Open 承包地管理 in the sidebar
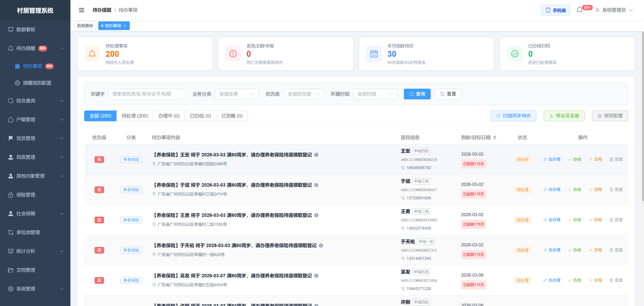644x306 pixels. [35, 232]
